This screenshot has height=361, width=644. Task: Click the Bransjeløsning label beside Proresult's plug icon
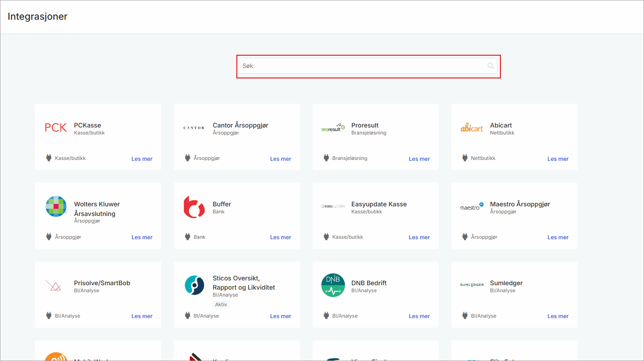[x=350, y=158]
